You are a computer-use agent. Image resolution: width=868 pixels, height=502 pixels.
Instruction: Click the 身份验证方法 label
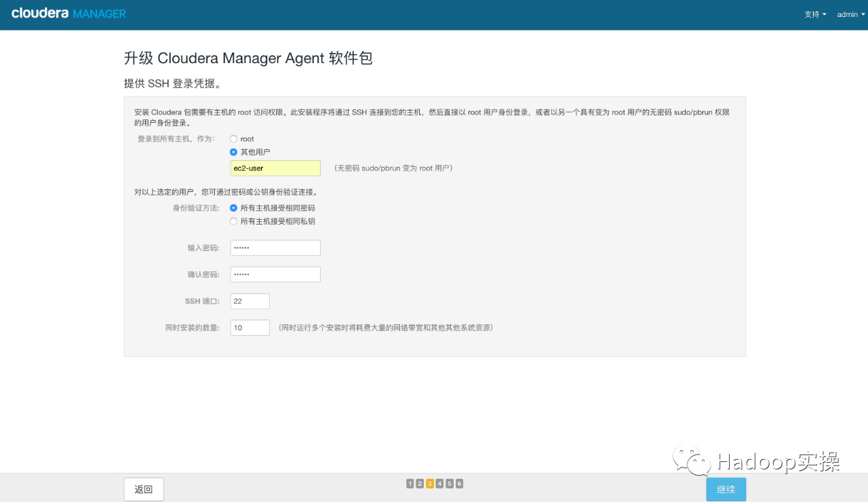tap(196, 208)
